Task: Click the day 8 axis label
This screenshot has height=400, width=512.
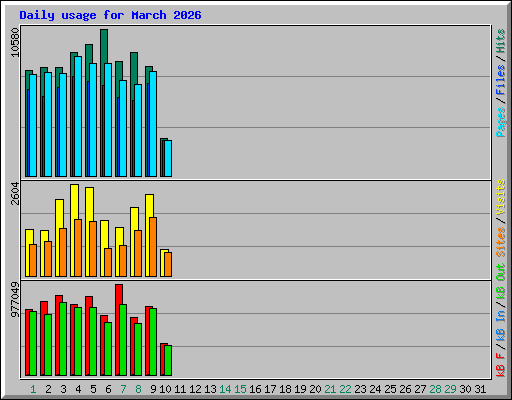Action: click(138, 389)
